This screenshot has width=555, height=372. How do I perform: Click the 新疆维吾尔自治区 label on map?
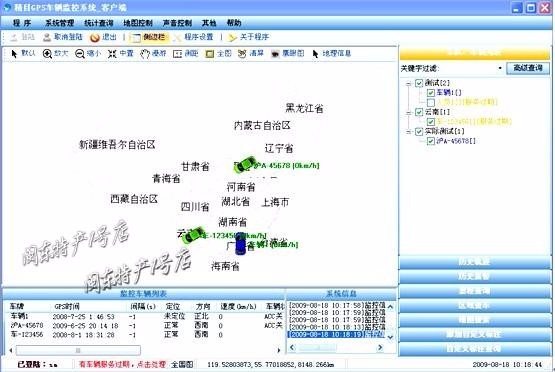click(x=117, y=144)
